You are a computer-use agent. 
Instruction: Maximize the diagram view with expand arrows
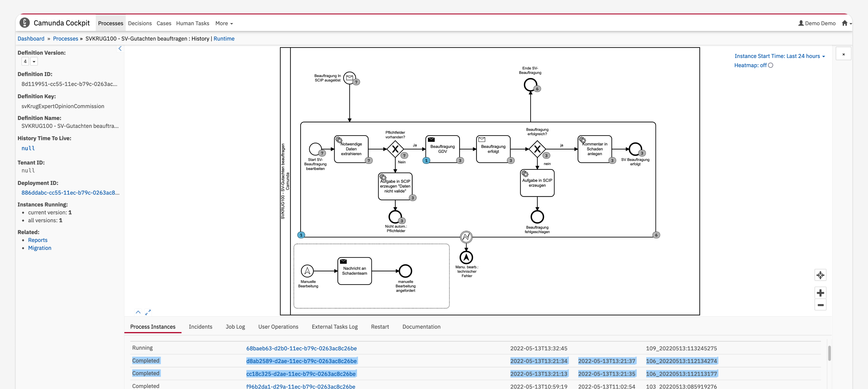(x=148, y=312)
